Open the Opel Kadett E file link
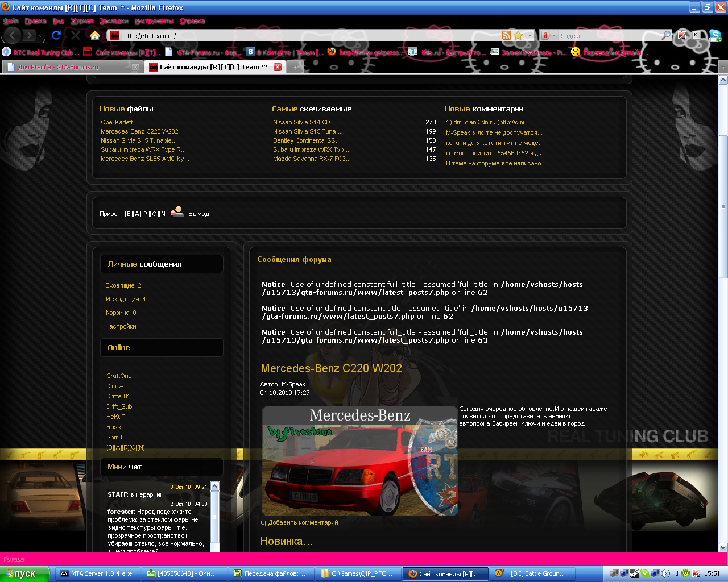The image size is (728, 582). coord(119,122)
